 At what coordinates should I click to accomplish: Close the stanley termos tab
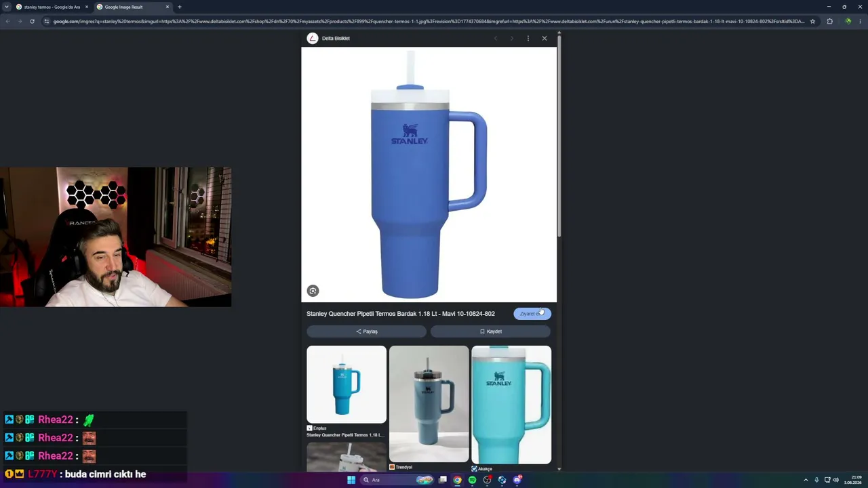click(86, 7)
